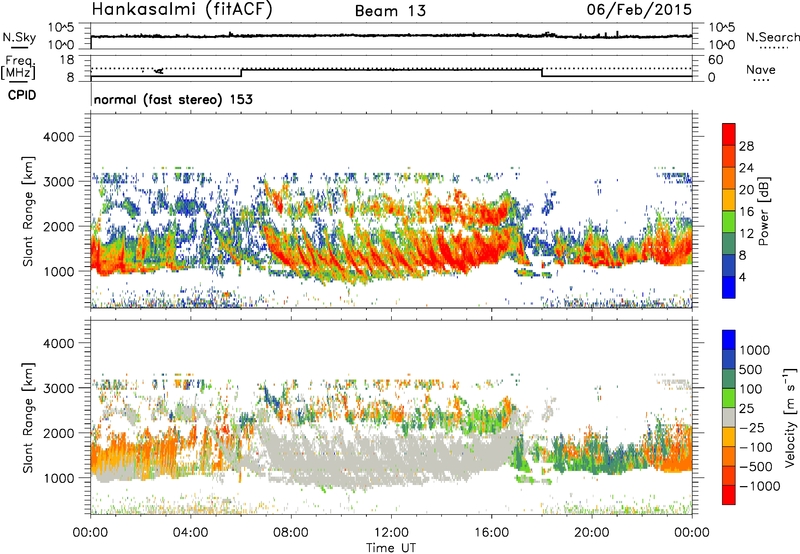The height and width of the screenshot is (554, 800).
Task: Click the 4 label on the power colorbar
Action: [743, 277]
